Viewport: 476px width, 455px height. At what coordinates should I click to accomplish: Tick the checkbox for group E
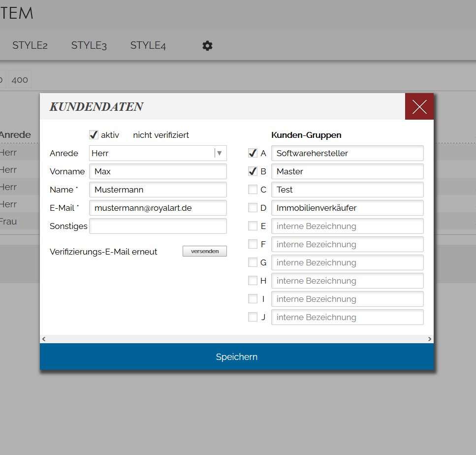click(253, 226)
